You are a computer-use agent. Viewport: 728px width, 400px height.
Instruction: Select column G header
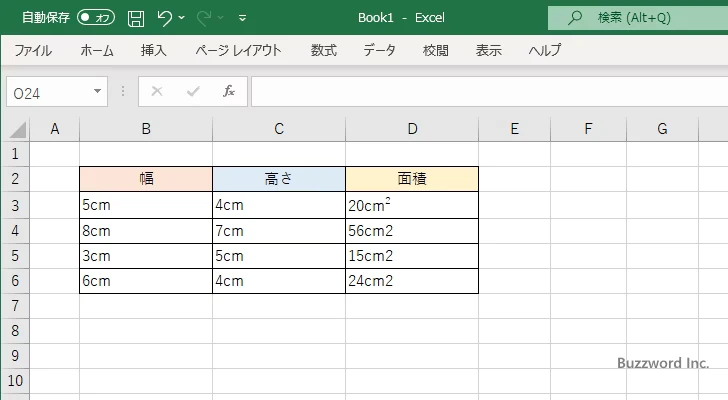coord(662,129)
